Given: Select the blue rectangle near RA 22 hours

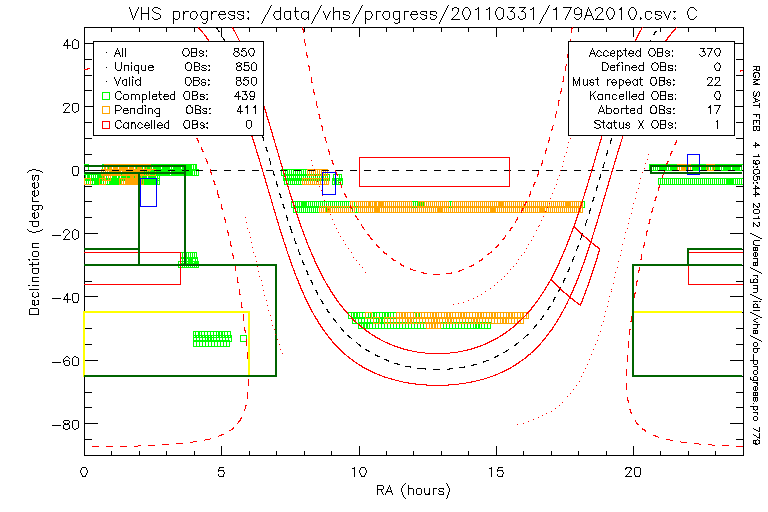Looking at the screenshot, I should 693,164.
